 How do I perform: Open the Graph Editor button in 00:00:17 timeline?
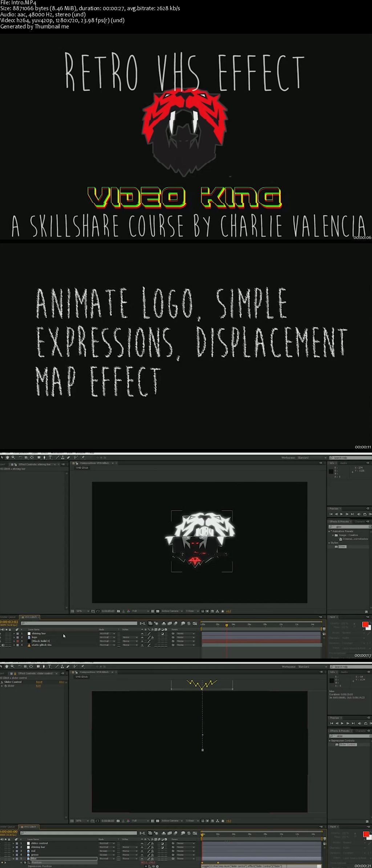tap(194, 623)
